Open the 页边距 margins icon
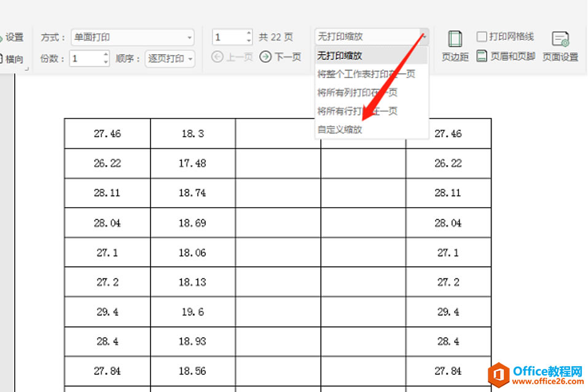The height and width of the screenshot is (392, 588). point(455,46)
